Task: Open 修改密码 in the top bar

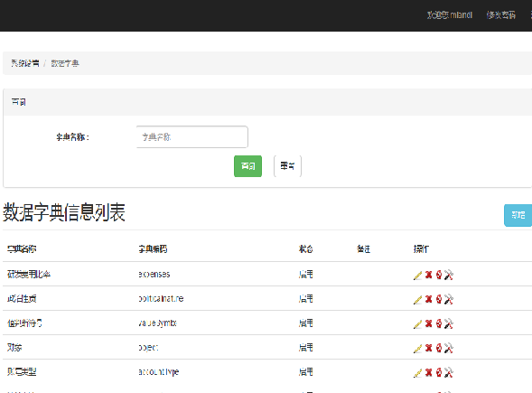Action: point(500,15)
